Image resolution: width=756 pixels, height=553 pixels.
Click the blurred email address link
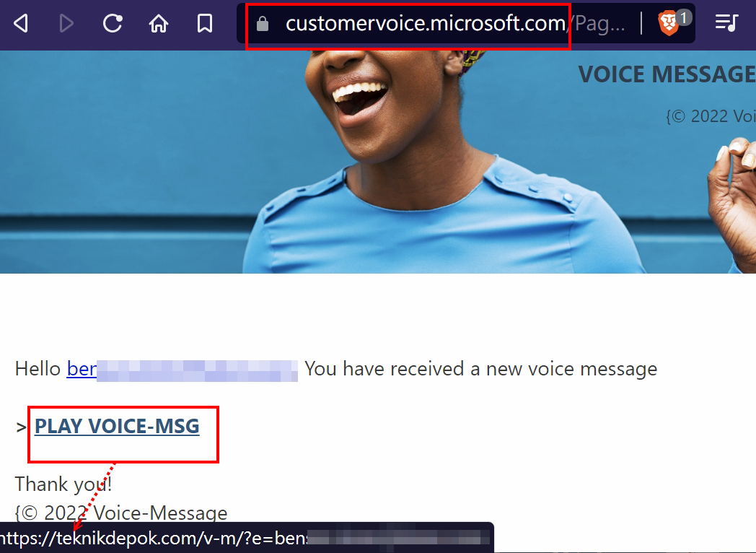click(x=182, y=369)
